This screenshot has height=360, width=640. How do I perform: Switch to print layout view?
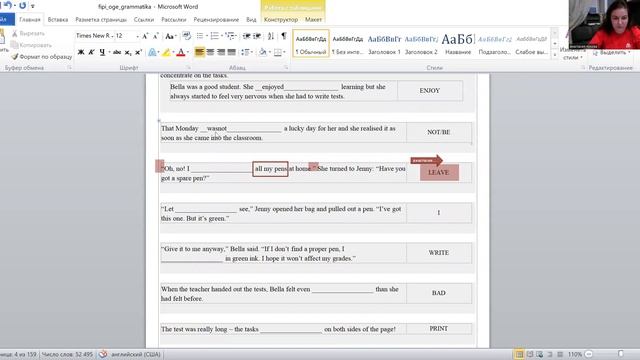pos(519,354)
